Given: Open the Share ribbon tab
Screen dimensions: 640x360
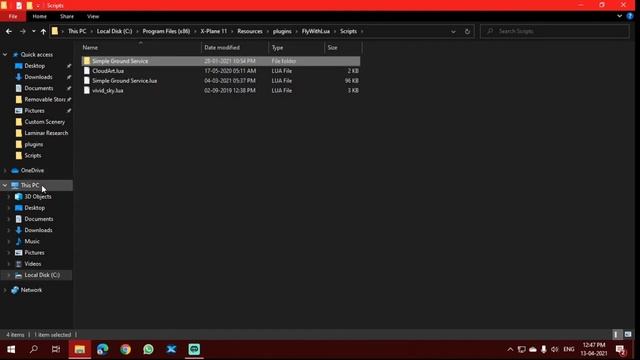Looking at the screenshot, I should point(67,16).
